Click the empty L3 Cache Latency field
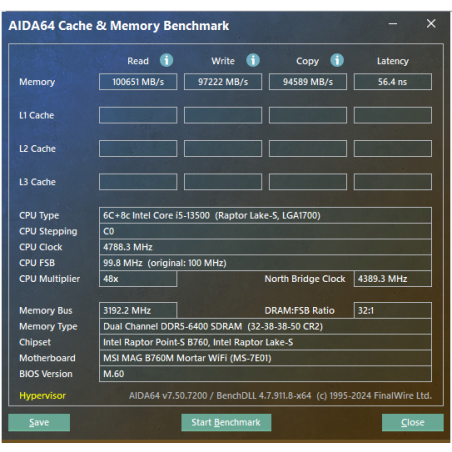 pos(393,182)
